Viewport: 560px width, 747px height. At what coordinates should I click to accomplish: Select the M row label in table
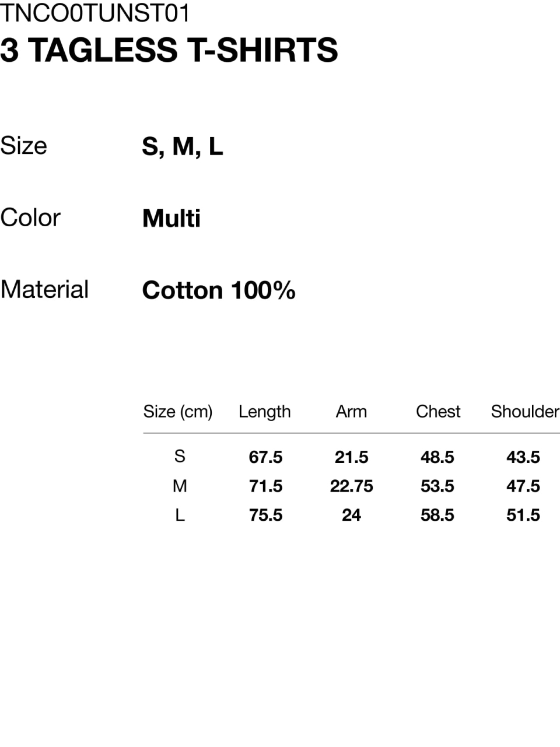click(x=180, y=485)
